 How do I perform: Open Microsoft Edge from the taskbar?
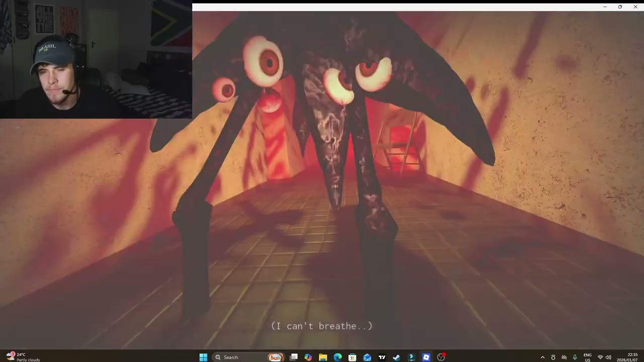(x=338, y=357)
